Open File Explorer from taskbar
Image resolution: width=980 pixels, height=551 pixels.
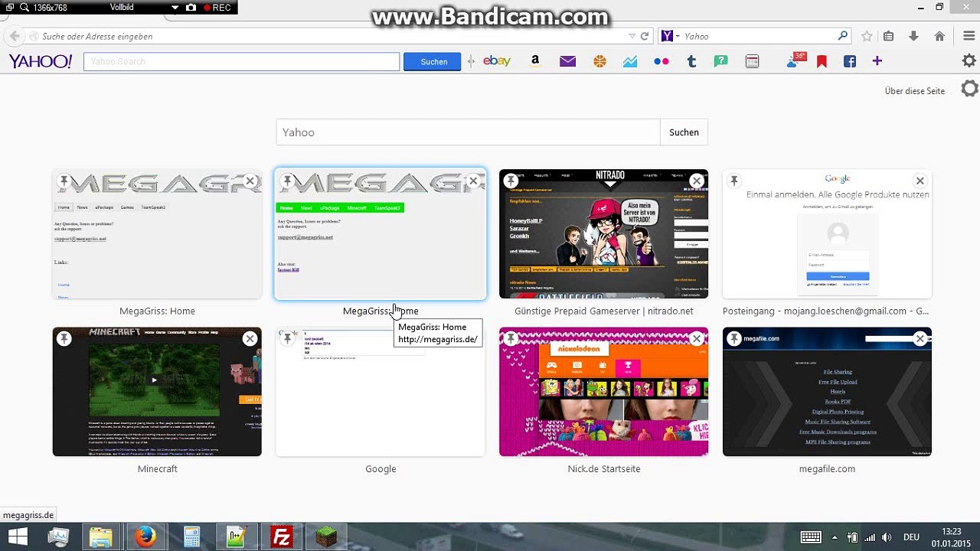(x=101, y=537)
